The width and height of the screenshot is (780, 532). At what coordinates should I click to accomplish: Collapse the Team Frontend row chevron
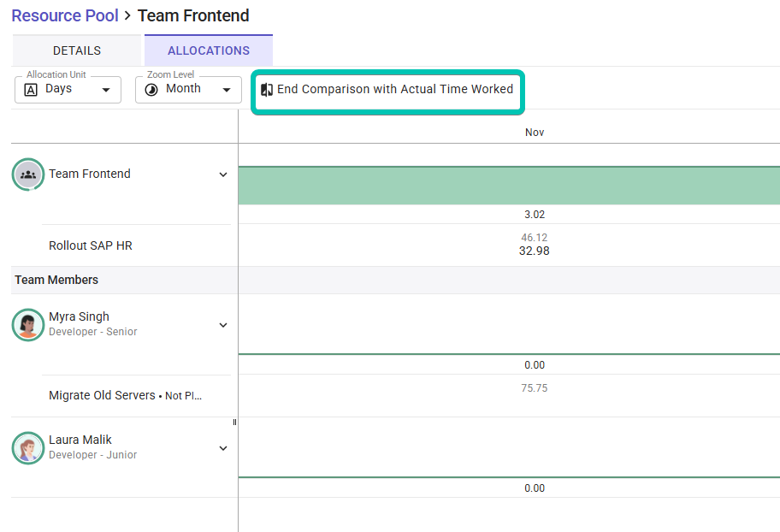(x=223, y=174)
